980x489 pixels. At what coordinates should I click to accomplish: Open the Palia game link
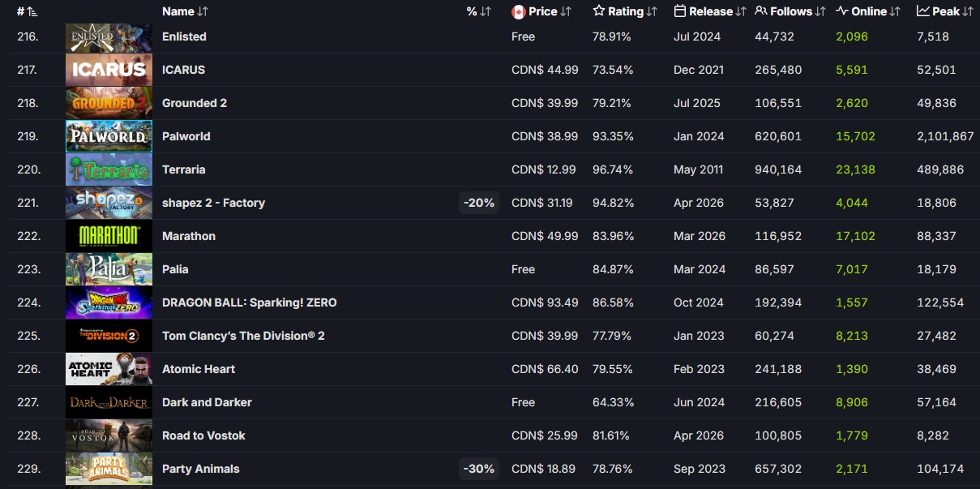(x=175, y=269)
